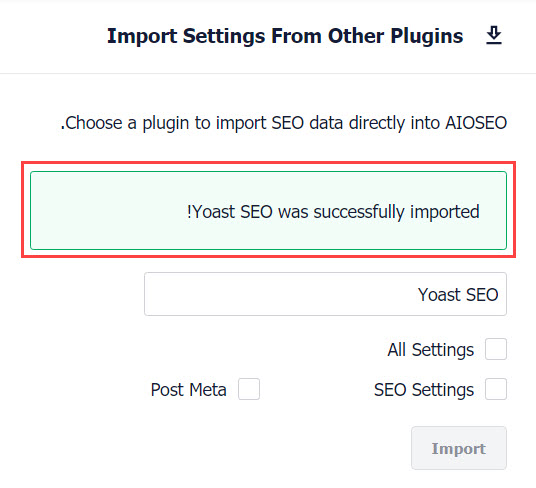The height and width of the screenshot is (488, 536).
Task: Click the download arrow icon beside the heading
Action: (494, 35)
